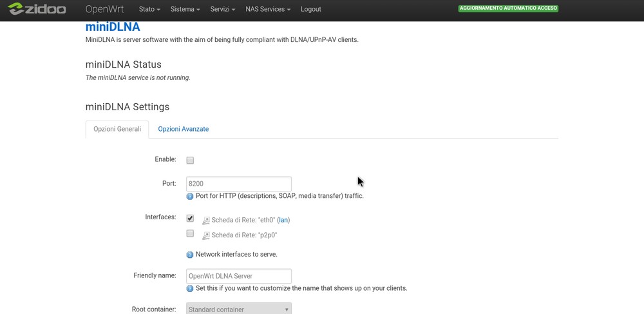Click the Network interfaces help icon

[x=190, y=255]
